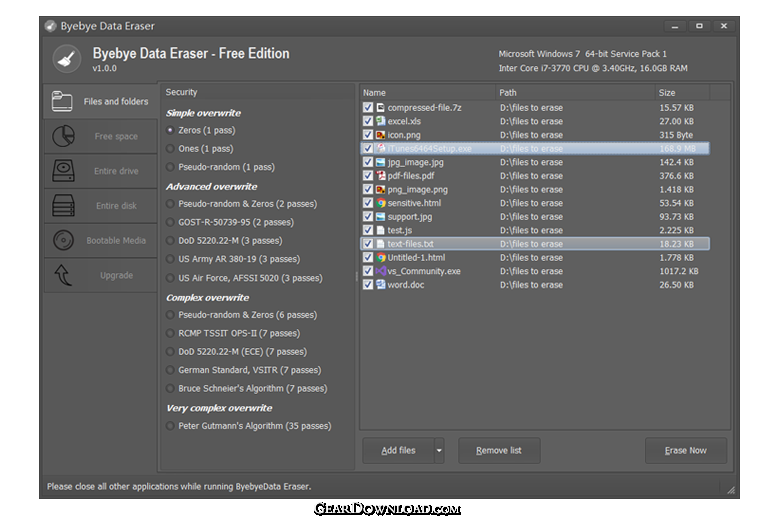This screenshot has height=517, width=774.
Task: Uncheck the word.doc checkbox
Action: pyautogui.click(x=368, y=284)
